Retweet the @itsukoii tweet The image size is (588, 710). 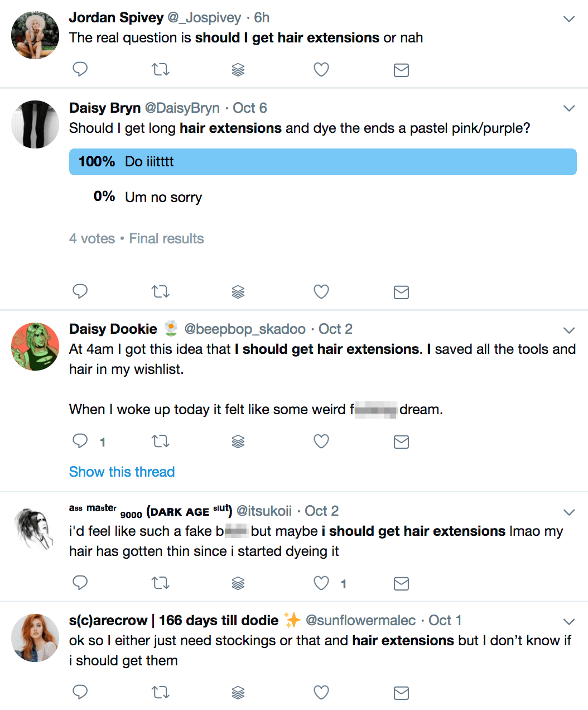click(161, 583)
